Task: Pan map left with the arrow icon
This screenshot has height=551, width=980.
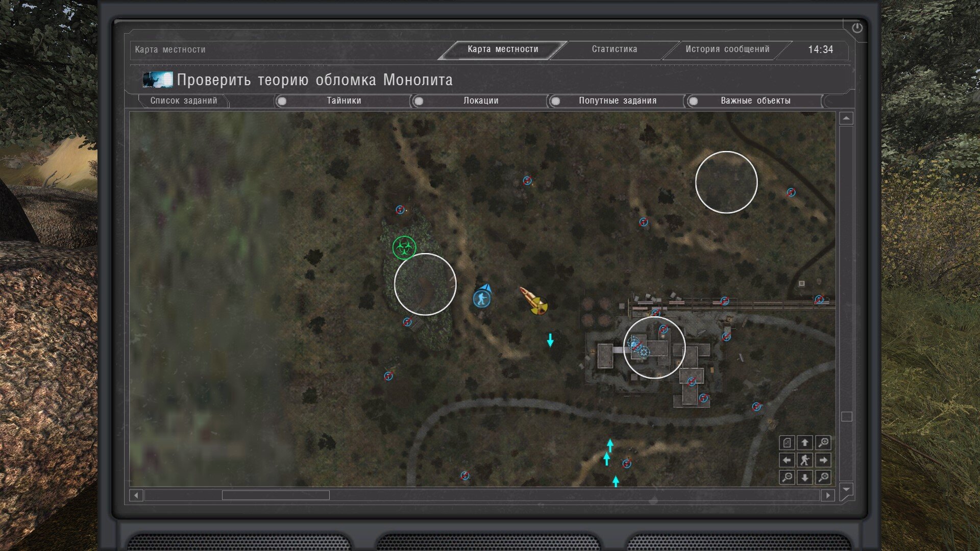Action: pos(787,460)
